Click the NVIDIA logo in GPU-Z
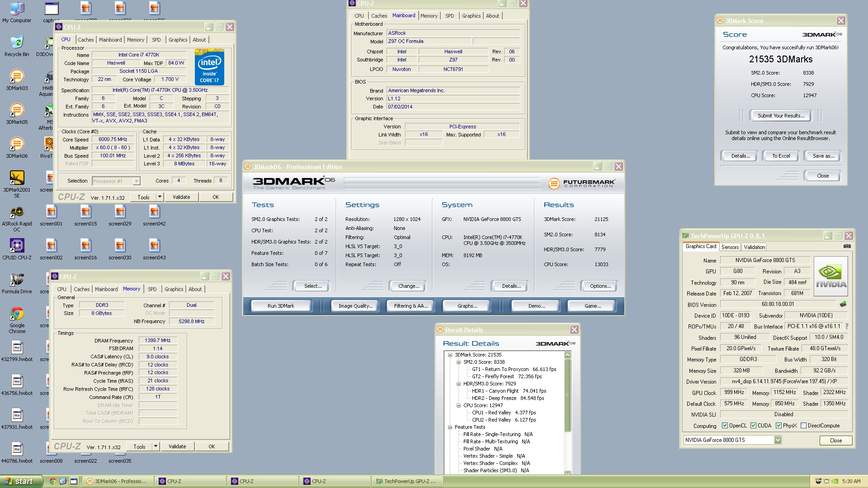 pos(830,276)
